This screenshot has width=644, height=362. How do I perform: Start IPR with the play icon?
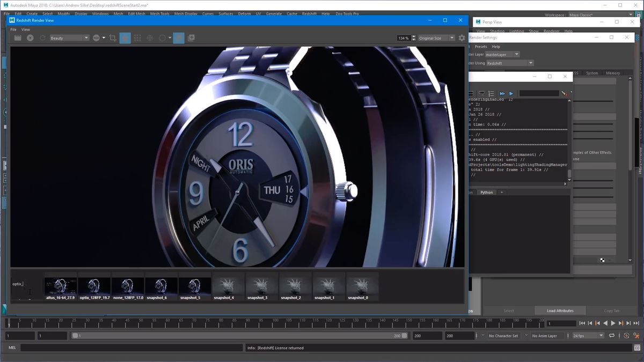click(30, 38)
